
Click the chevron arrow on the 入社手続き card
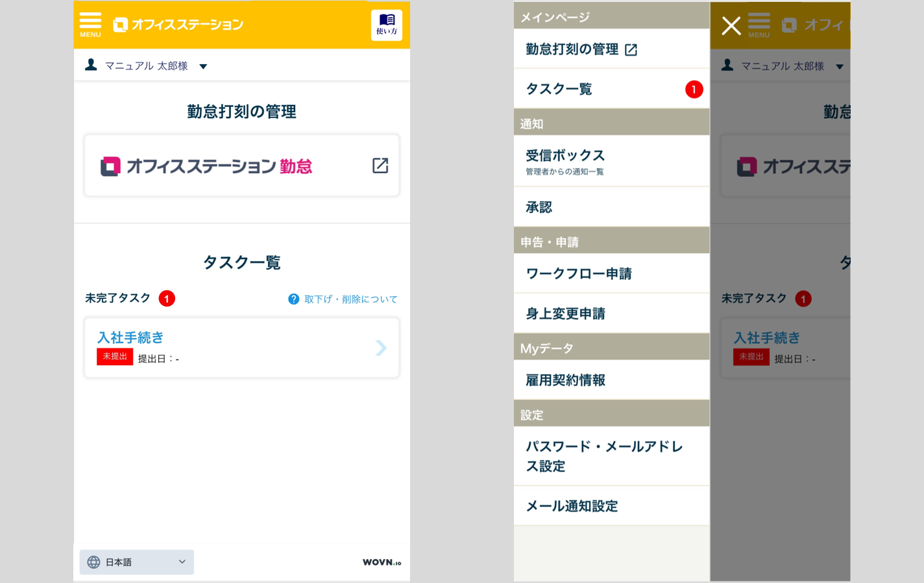(381, 348)
